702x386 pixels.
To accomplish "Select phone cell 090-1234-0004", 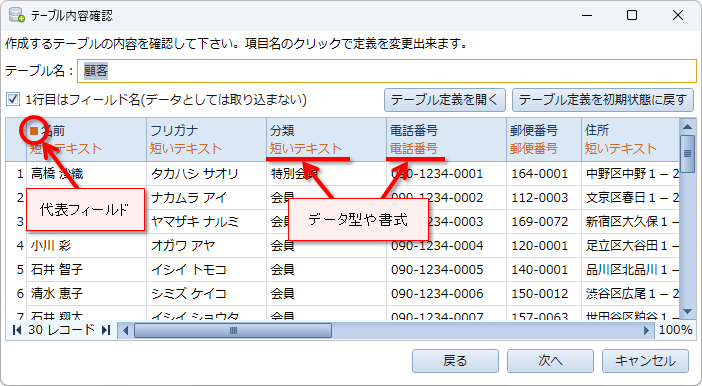I will point(446,245).
